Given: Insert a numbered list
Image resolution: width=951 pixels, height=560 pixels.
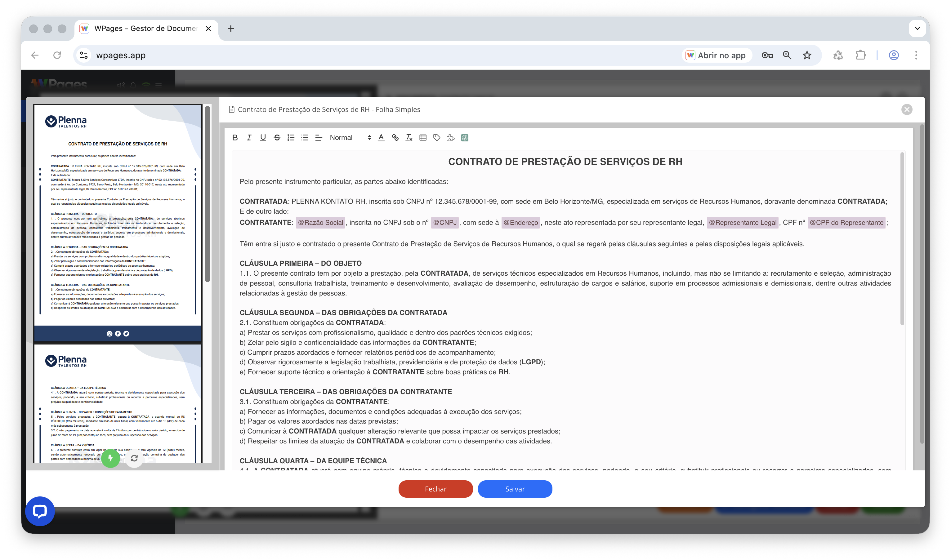Looking at the screenshot, I should pos(291,138).
